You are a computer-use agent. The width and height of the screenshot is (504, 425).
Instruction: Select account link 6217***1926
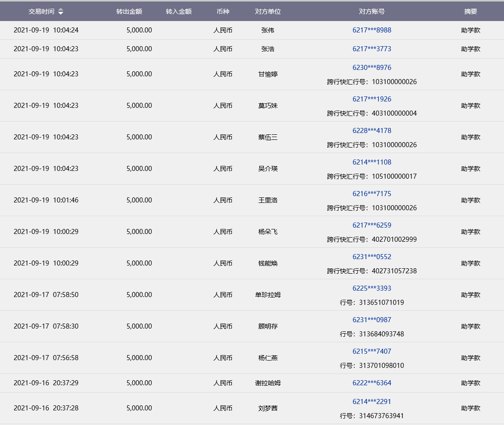coord(372,99)
